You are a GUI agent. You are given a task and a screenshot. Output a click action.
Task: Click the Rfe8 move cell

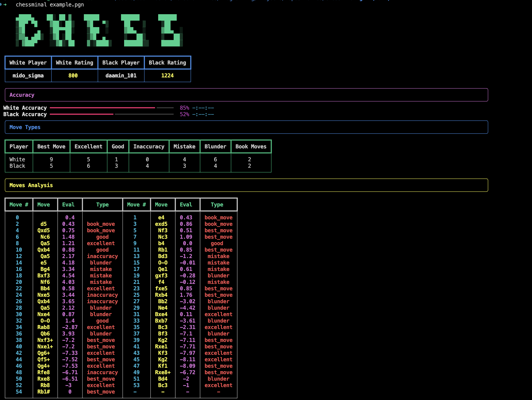[x=44, y=372]
